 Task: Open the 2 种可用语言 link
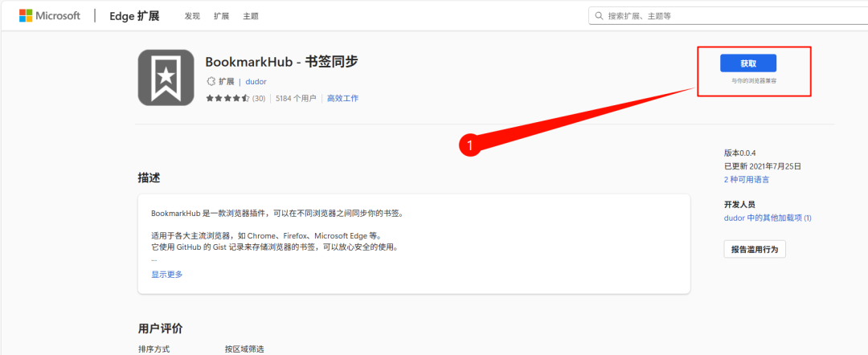[746, 180]
